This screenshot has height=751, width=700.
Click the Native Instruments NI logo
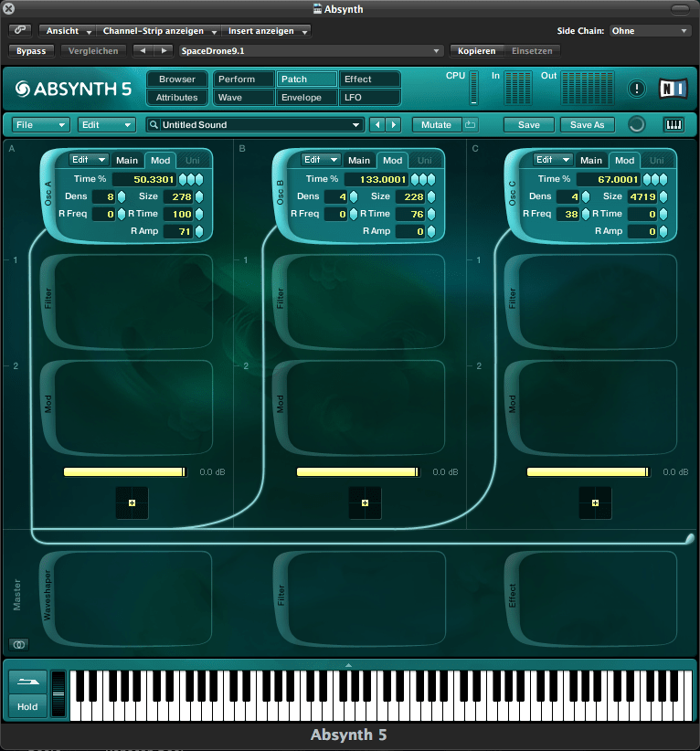pos(673,89)
